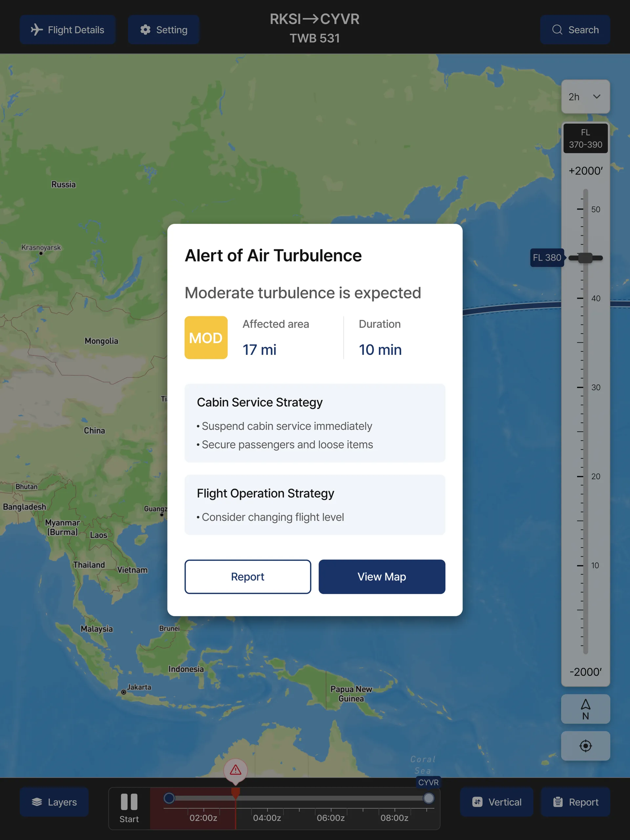
Task: Click the yellow MOD severity badge
Action: 206,338
